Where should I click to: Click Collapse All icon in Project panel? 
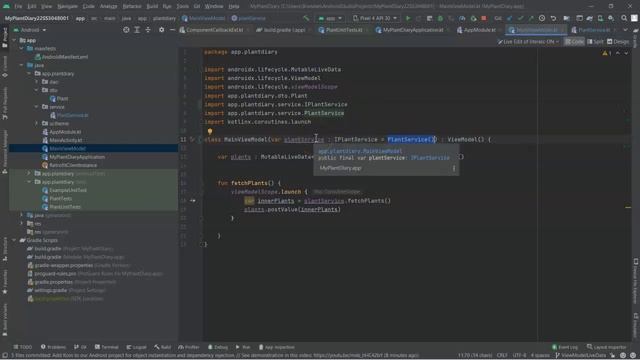(148, 30)
